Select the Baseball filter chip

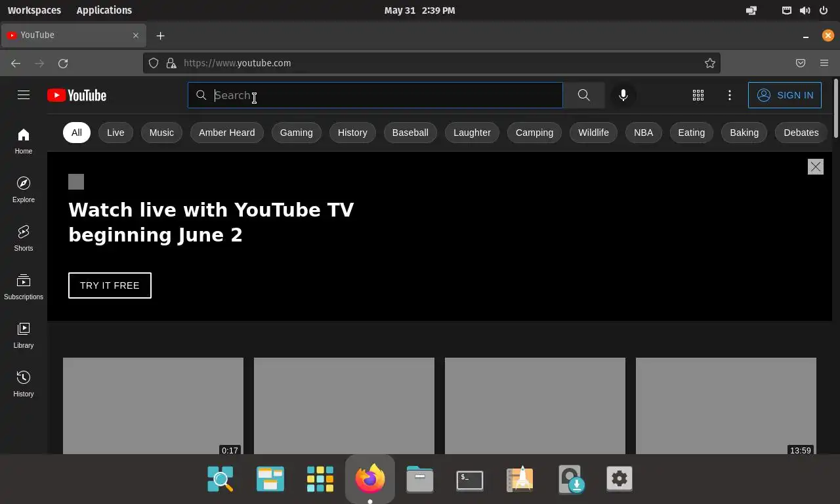410,133
